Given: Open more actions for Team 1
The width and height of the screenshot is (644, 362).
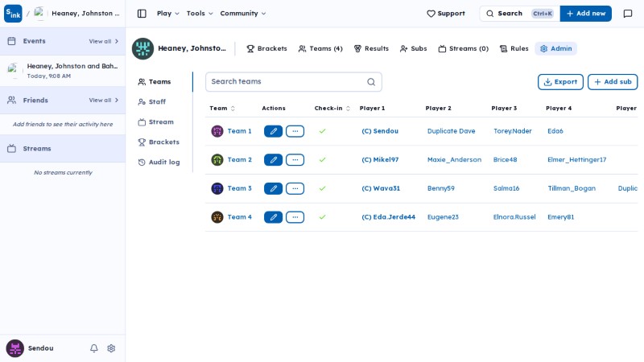Looking at the screenshot, I should (295, 131).
